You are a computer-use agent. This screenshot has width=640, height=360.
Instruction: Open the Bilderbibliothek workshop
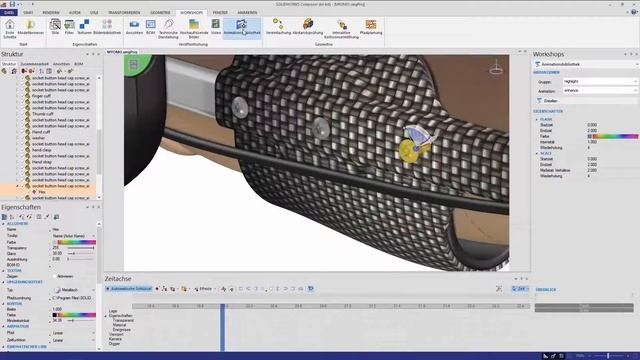(107, 27)
